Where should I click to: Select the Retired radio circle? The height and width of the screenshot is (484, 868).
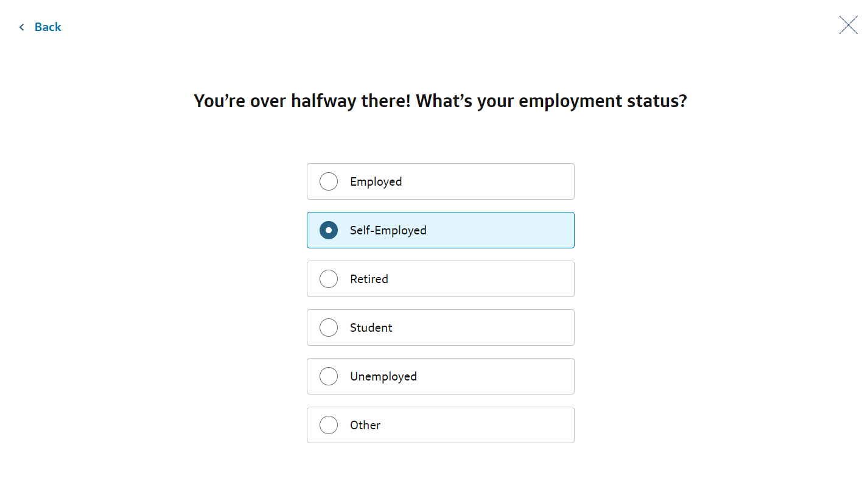click(x=329, y=279)
